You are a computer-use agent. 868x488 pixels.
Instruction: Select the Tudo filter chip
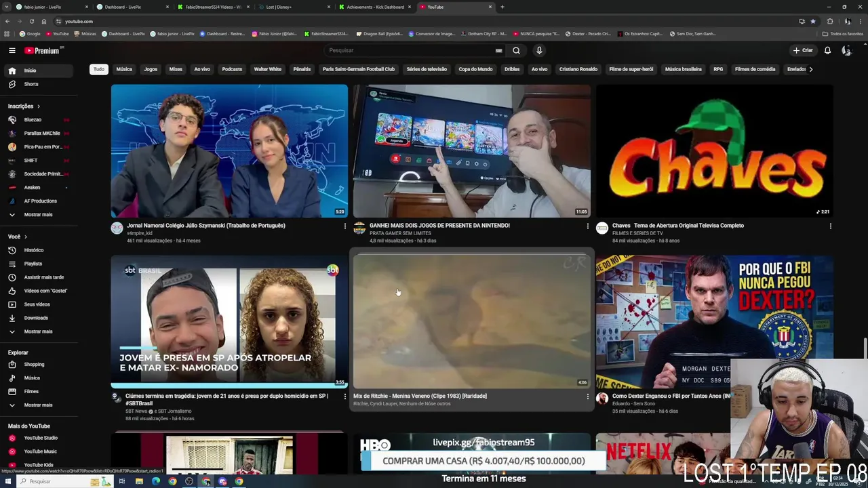coord(99,69)
